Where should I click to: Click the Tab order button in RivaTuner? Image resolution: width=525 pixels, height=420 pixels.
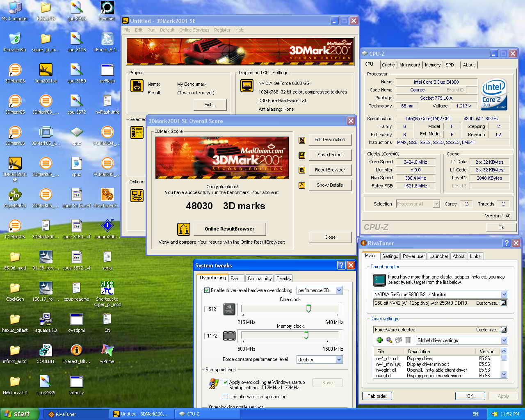point(377,396)
